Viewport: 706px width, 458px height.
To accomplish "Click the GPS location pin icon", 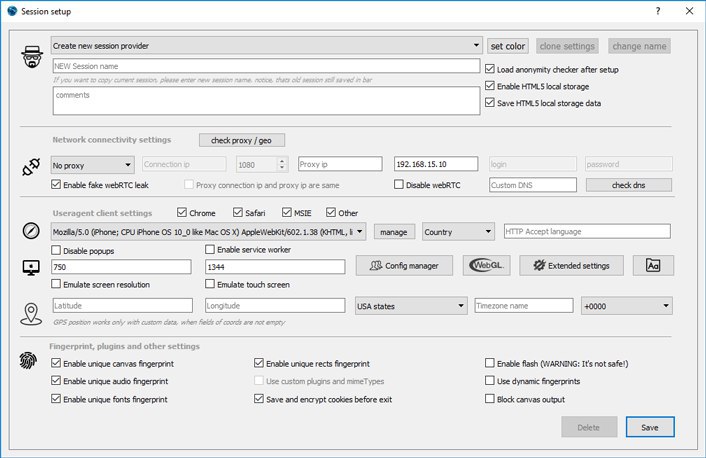I will (31, 314).
